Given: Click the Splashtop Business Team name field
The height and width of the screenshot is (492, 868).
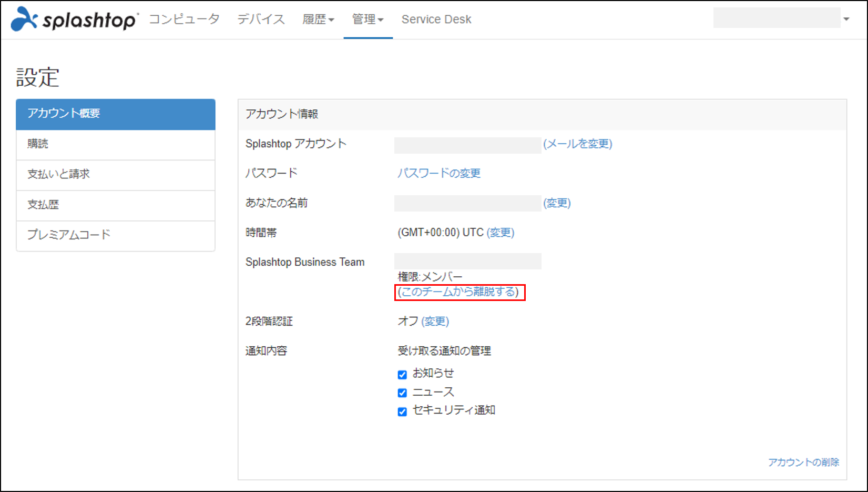Looking at the screenshot, I should coord(468,261).
